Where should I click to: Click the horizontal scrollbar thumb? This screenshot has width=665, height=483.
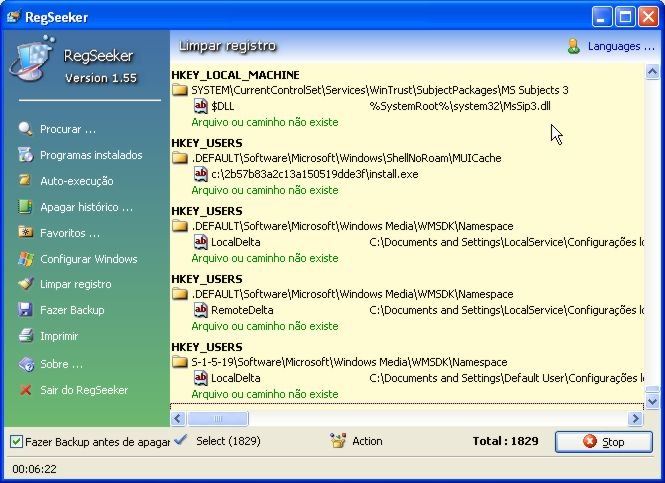218,419
